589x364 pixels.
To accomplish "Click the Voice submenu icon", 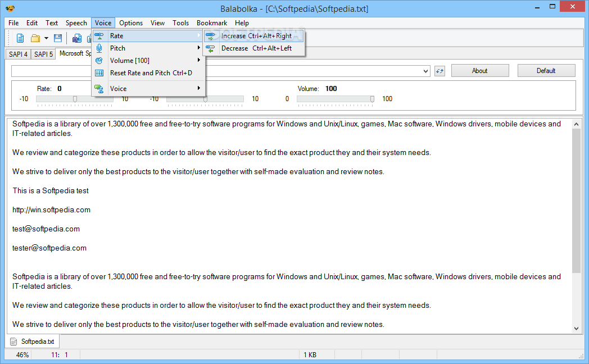I will pos(99,89).
